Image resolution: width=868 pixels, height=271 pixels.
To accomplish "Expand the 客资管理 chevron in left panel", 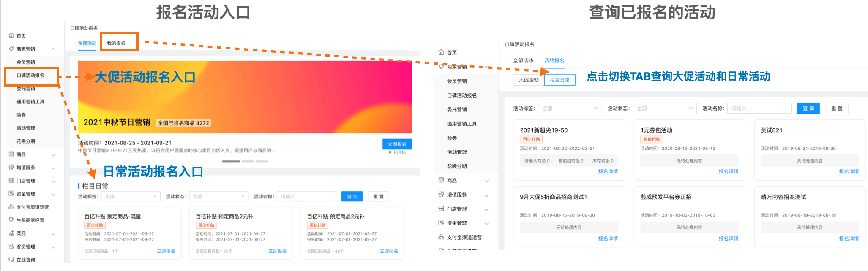I will click(x=53, y=247).
